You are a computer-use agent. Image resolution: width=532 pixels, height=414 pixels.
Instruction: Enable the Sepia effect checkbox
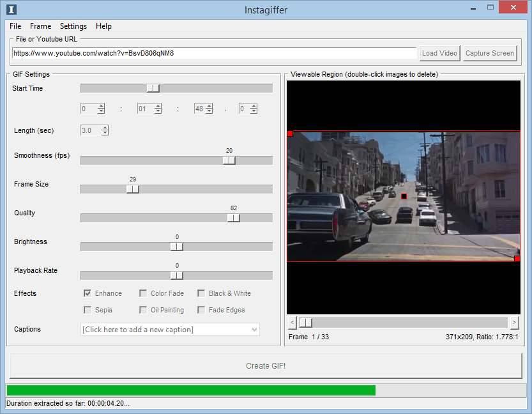(x=87, y=310)
